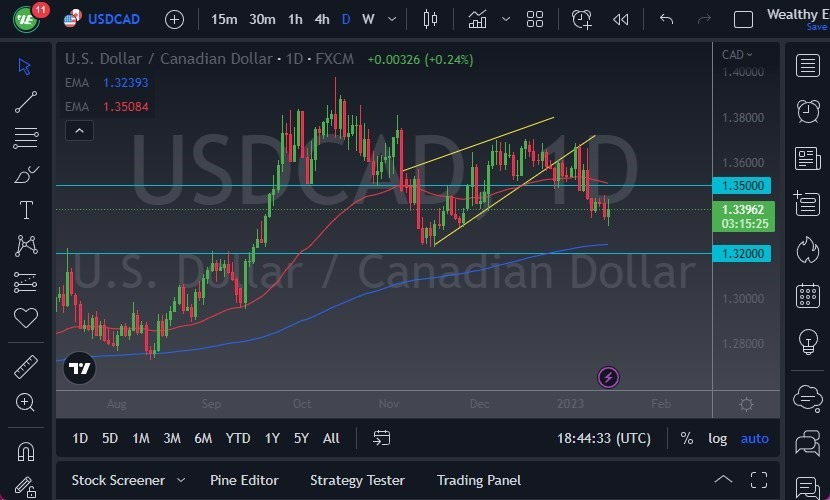Select the Text annotation tool
The height and width of the screenshot is (500, 830).
click(26, 210)
